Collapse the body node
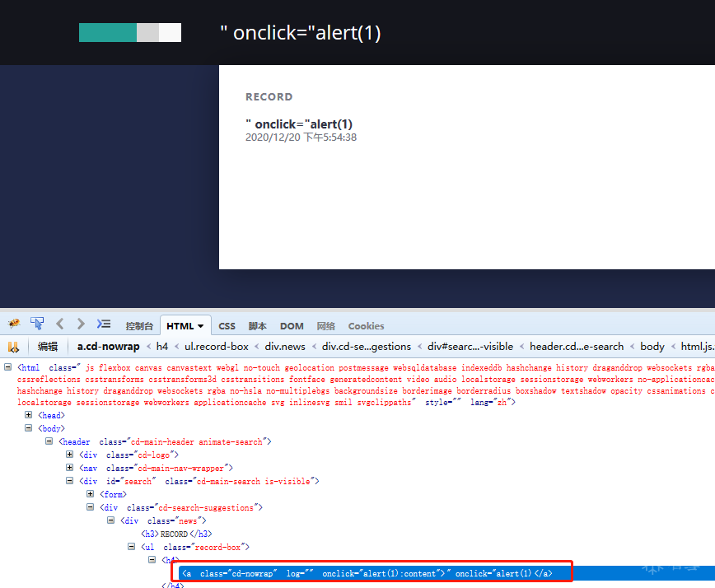 [x=28, y=428]
